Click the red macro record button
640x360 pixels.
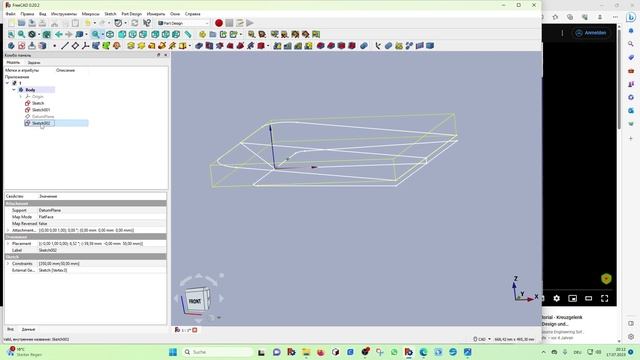point(219,23)
